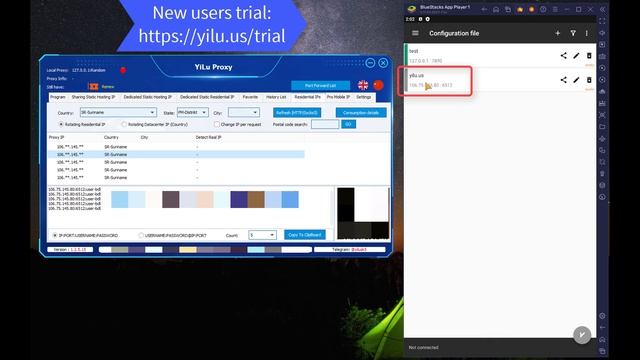Open the BlueStacks help question-mark icon
The image size is (640, 360).
pos(543,9)
